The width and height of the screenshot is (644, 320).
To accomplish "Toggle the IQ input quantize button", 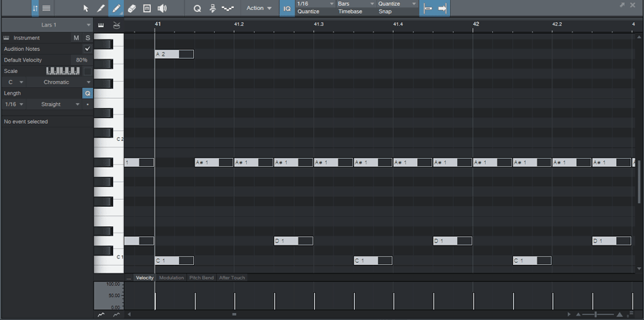I will coord(287,9).
